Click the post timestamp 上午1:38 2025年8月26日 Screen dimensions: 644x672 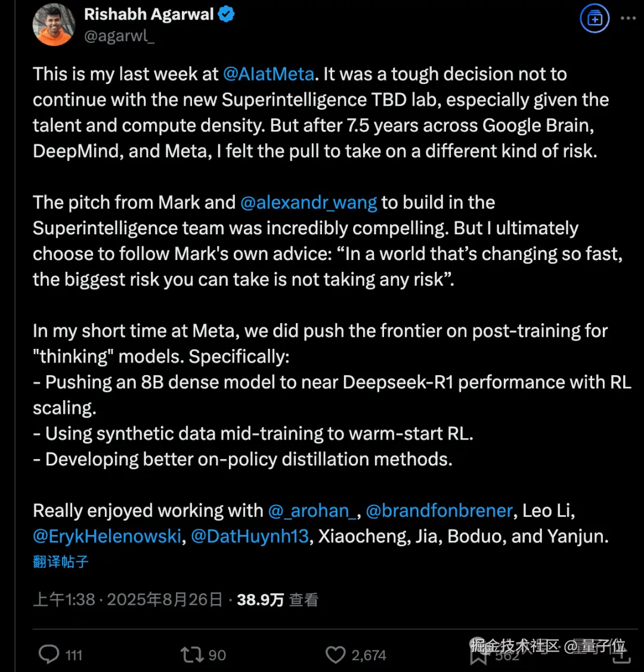(128, 599)
